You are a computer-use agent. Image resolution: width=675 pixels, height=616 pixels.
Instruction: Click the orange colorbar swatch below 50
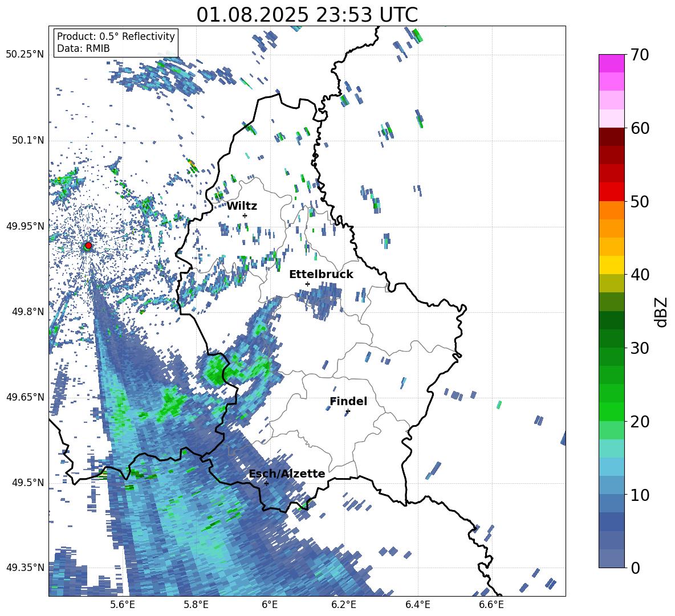pyautogui.click(x=611, y=210)
